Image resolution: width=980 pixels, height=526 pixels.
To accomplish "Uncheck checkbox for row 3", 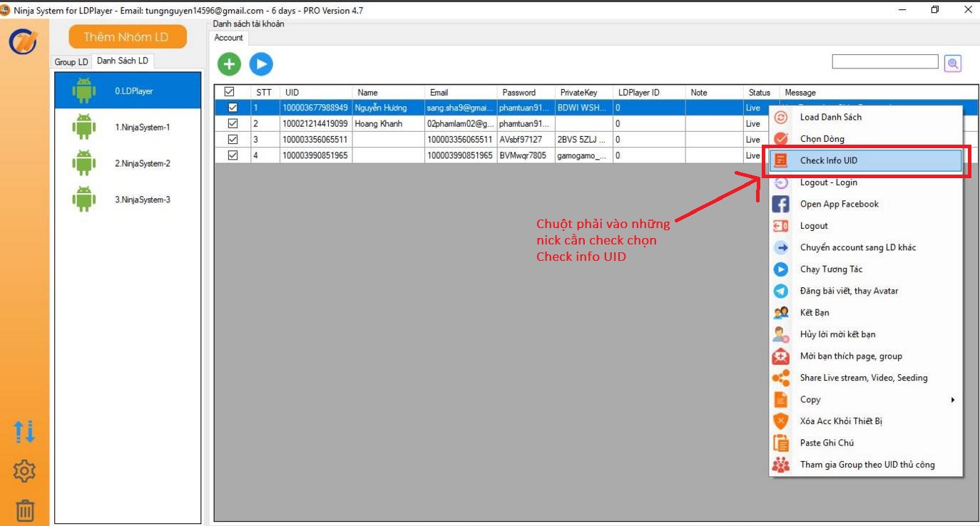I will (x=233, y=139).
